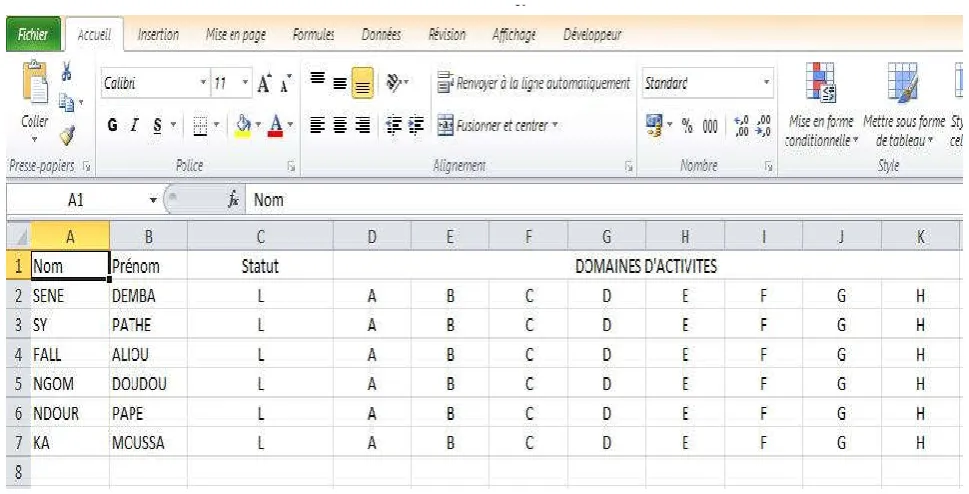Apply red font color A
Image resolution: width=969 pixels, height=494 pixels.
(x=276, y=126)
